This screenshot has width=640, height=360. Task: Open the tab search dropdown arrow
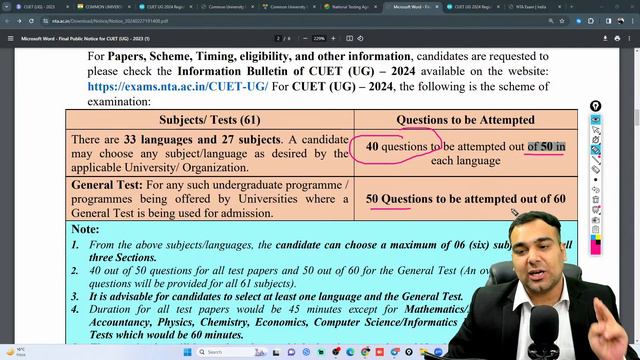point(6,7)
